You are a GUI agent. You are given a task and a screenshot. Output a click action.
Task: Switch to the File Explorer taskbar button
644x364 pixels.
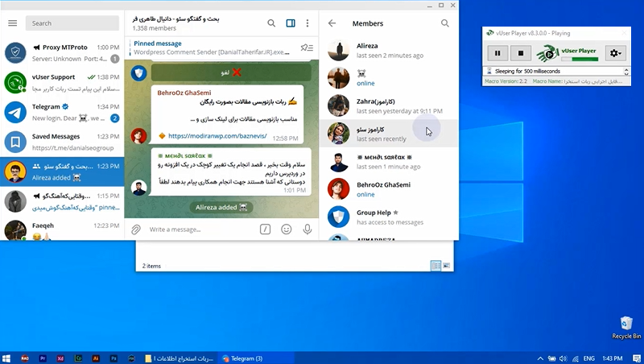(x=179, y=358)
